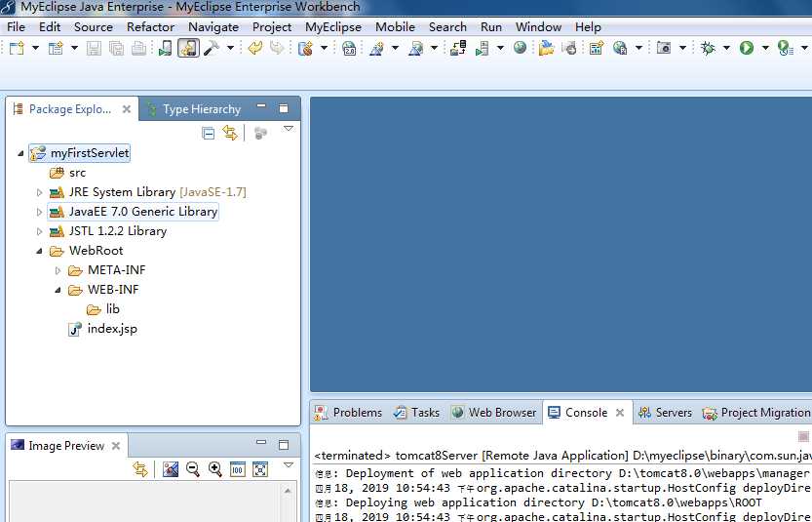The height and width of the screenshot is (522, 812).
Task: Open dropdown next to hammer build icon
Action: pos(230,48)
